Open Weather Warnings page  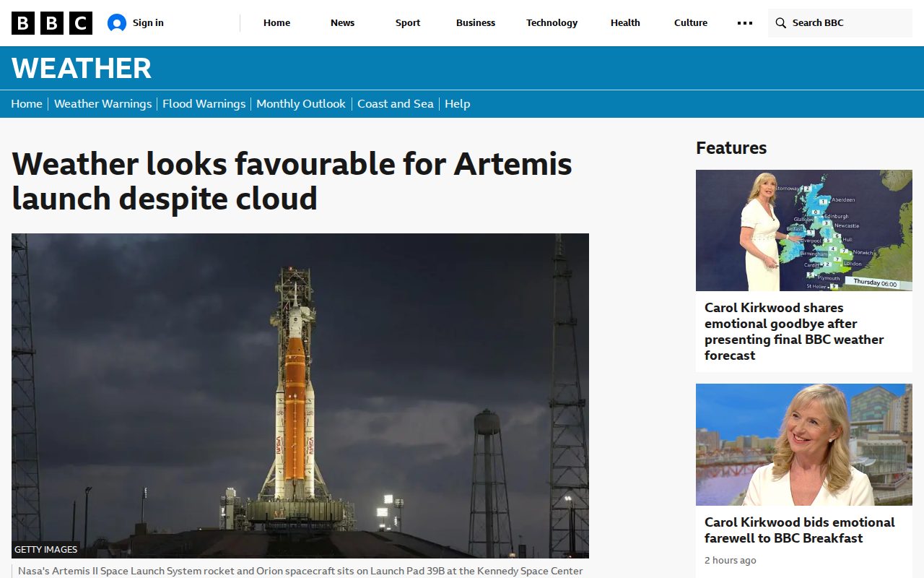[x=103, y=104]
